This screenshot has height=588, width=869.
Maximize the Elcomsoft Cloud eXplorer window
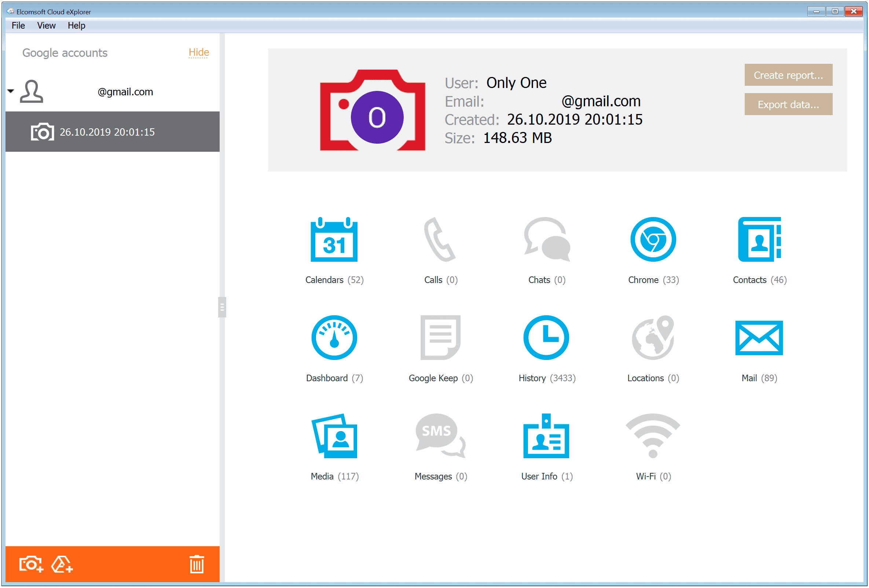point(834,11)
